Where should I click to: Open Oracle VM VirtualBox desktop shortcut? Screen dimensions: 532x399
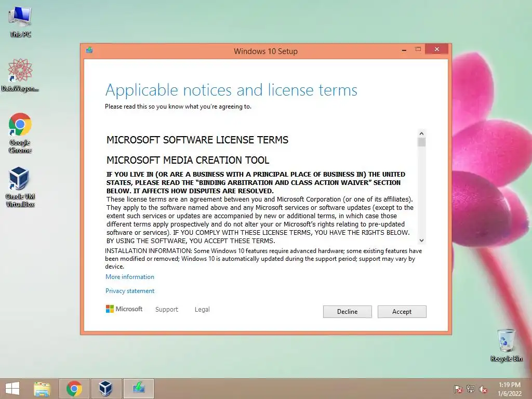click(20, 187)
